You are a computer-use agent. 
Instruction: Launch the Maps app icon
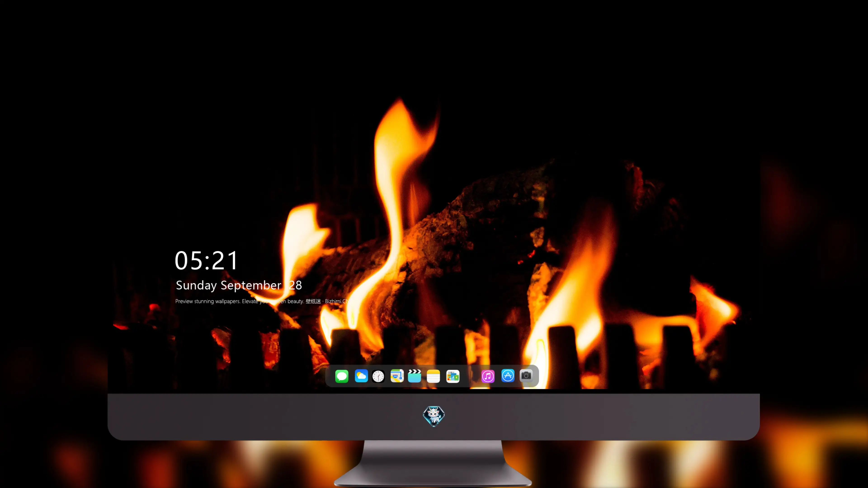coord(397,376)
